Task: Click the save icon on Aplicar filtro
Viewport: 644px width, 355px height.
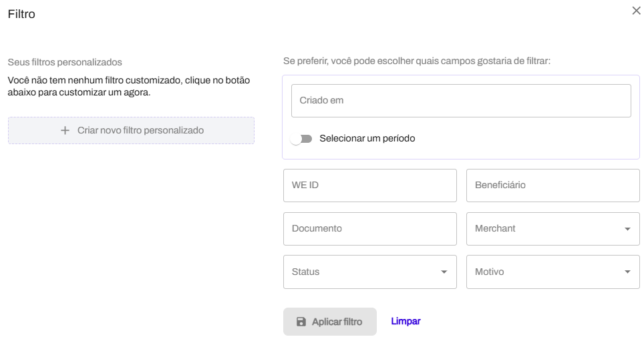Action: tap(301, 322)
